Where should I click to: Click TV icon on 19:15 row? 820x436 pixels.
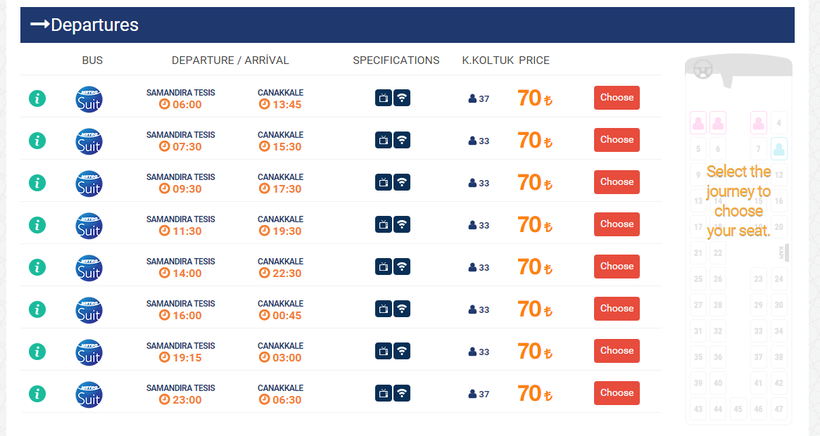coord(383,351)
